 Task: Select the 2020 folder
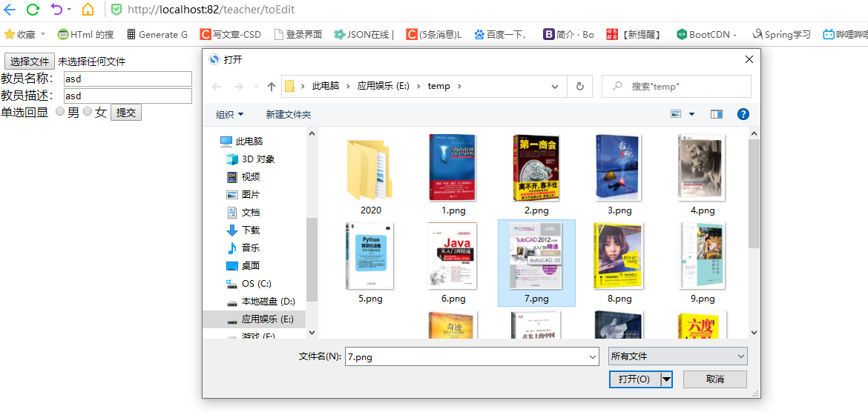coord(371,175)
